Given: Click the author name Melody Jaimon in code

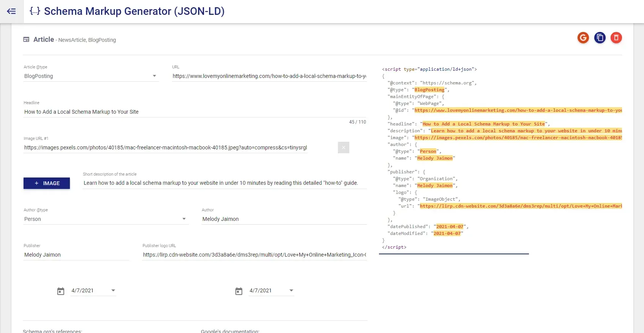Looking at the screenshot, I should pyautogui.click(x=435, y=158).
